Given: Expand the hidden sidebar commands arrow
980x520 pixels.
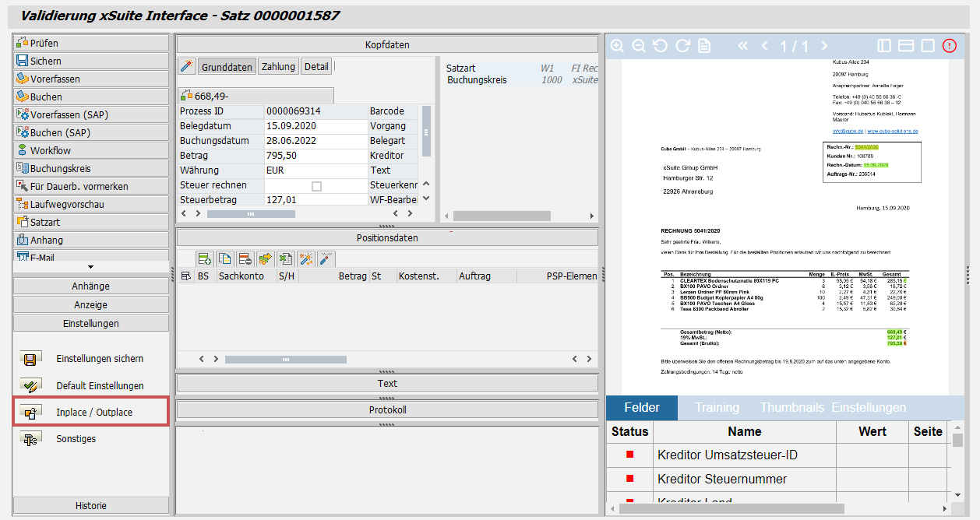Looking at the screenshot, I should 91,265.
